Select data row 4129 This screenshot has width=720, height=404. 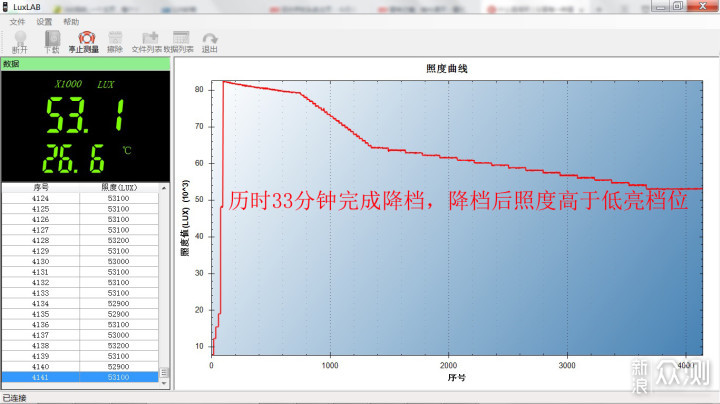[80, 251]
